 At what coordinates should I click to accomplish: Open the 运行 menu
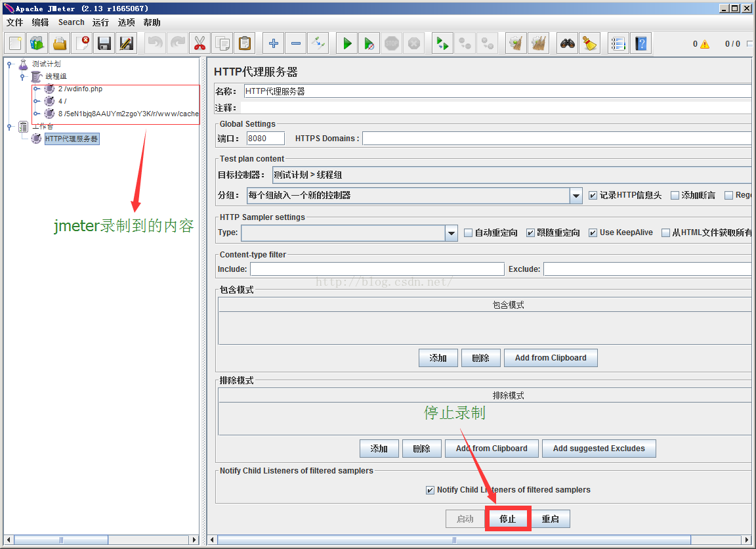(x=100, y=22)
